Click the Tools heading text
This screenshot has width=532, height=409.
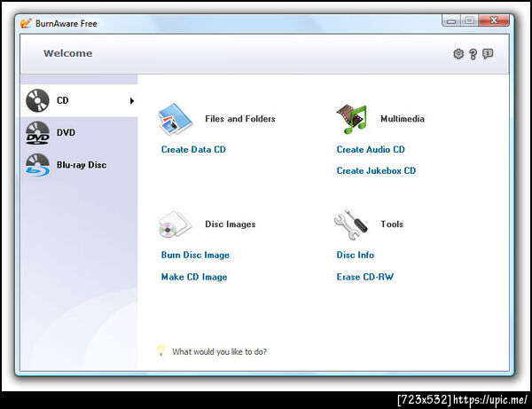[392, 224]
